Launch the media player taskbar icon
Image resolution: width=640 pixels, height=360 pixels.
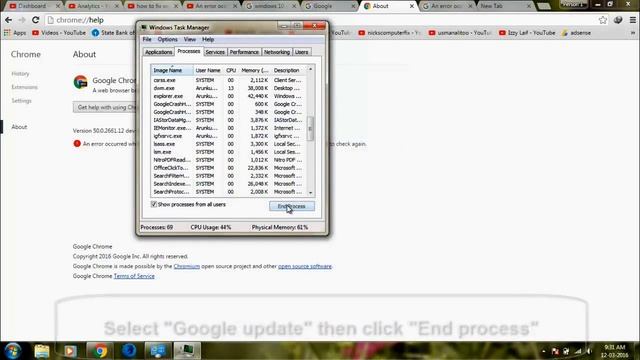click(x=70, y=351)
